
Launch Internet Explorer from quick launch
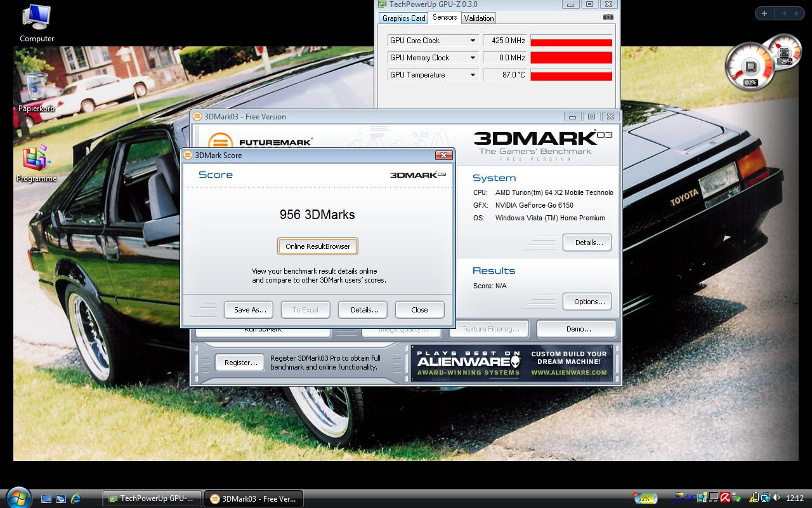(75, 498)
